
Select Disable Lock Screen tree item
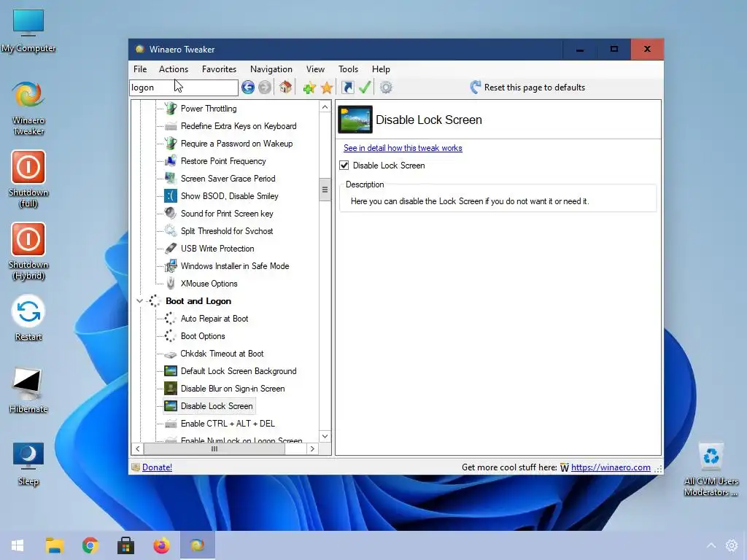tap(217, 406)
